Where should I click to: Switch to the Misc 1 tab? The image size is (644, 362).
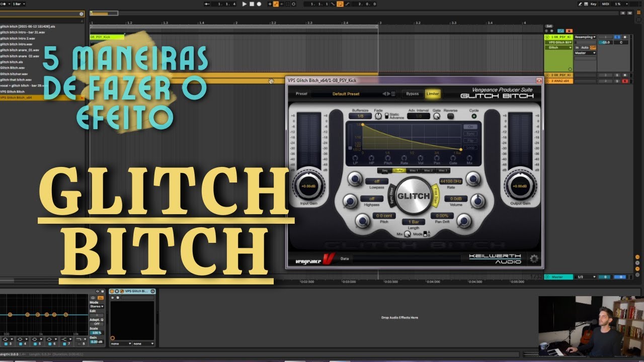414,170
